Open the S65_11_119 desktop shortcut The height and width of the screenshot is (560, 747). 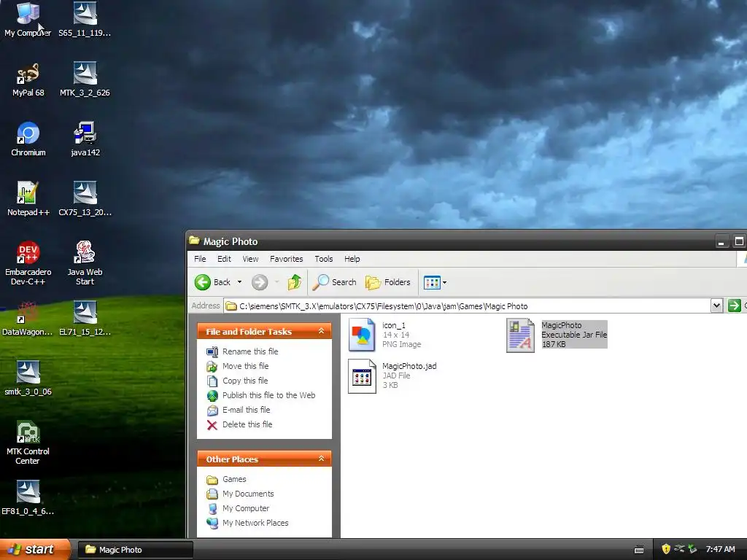[85, 20]
